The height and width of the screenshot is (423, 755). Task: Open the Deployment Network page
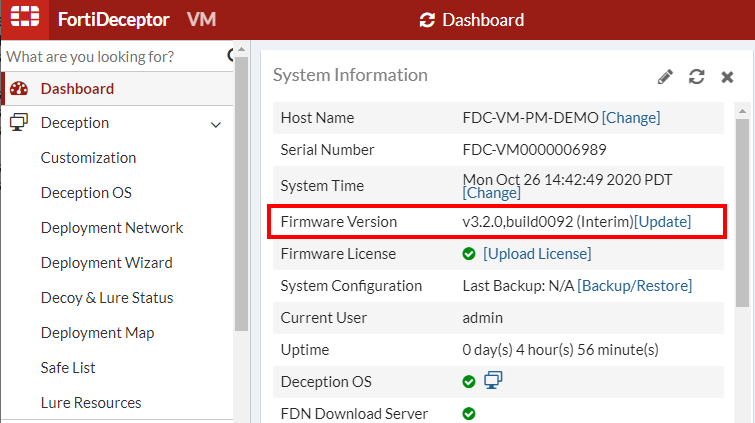tap(112, 228)
